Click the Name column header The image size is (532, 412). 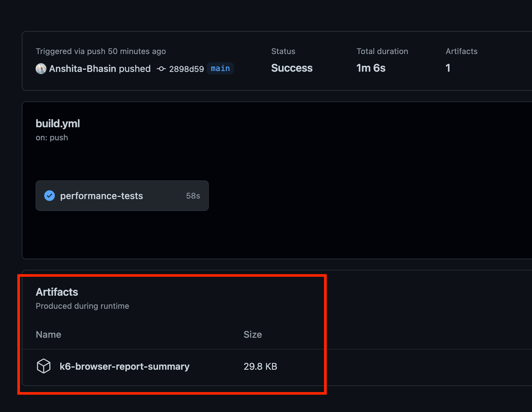pyautogui.click(x=49, y=335)
